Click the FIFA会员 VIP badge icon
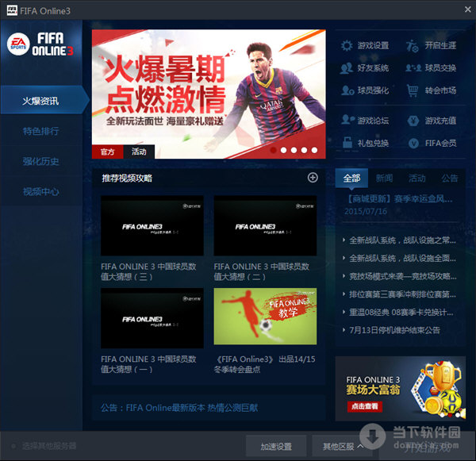 413,143
